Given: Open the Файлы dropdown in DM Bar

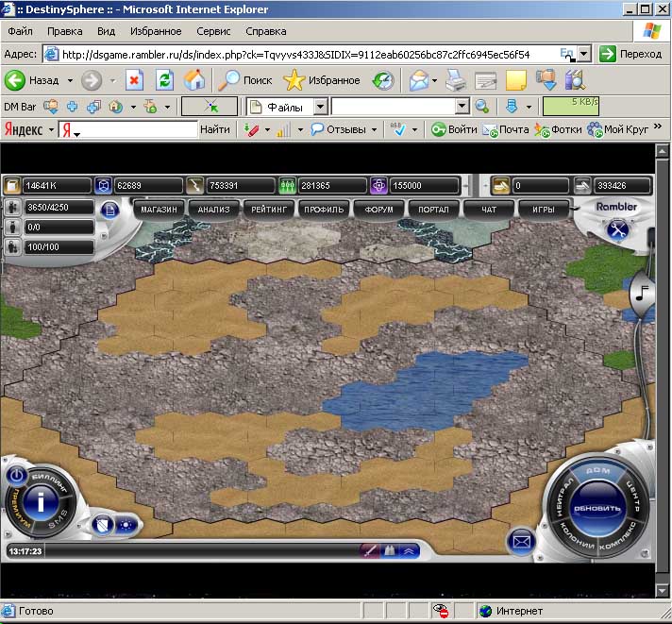Looking at the screenshot, I should point(320,107).
